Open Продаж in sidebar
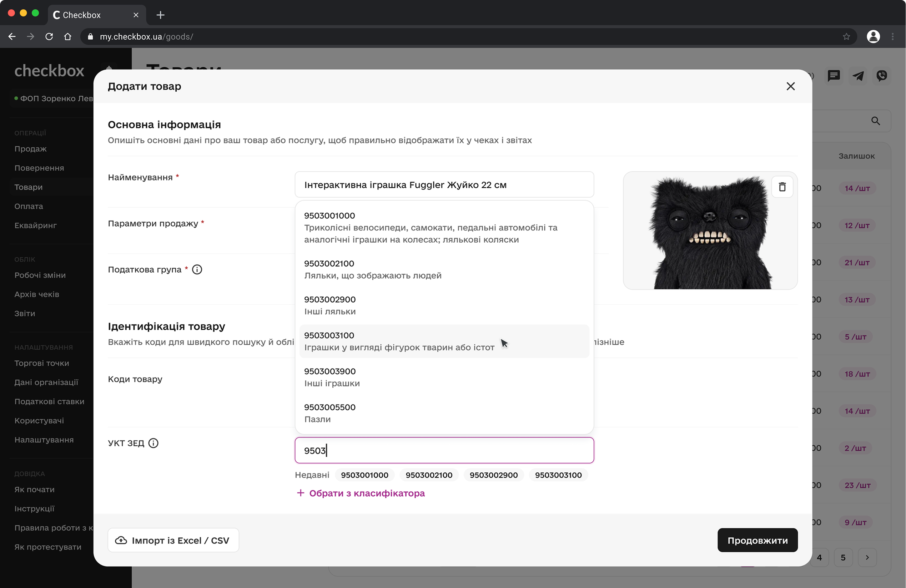906x588 pixels. (30, 149)
